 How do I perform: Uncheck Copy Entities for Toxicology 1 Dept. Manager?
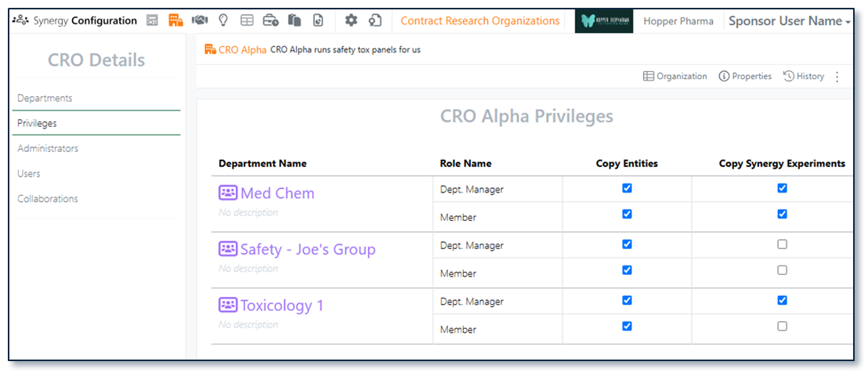[627, 300]
